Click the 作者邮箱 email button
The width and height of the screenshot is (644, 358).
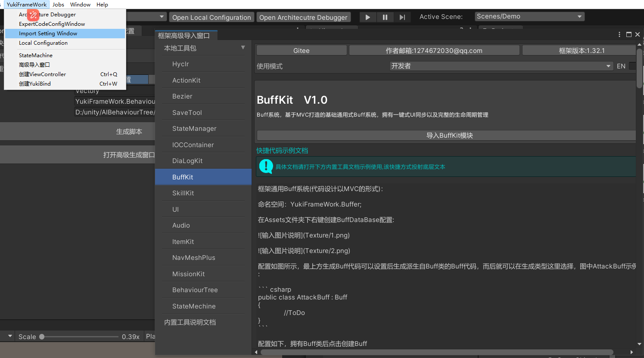tap(434, 50)
